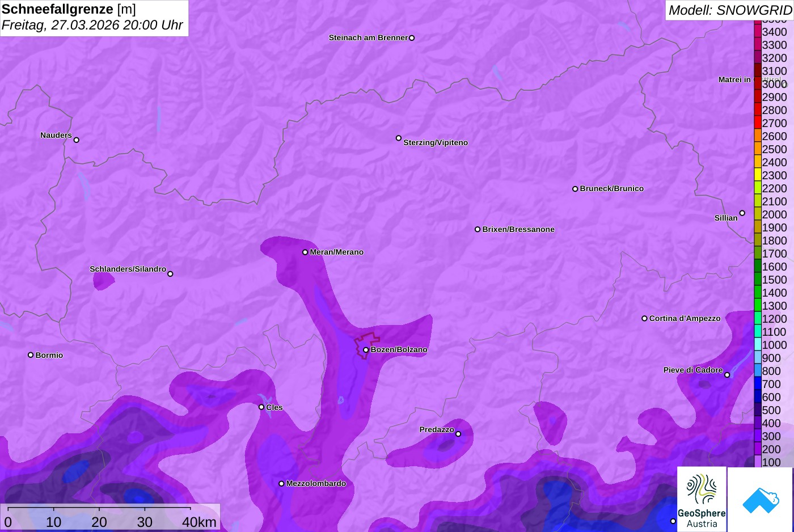Select the Predazzo map marker

[x=458, y=434]
